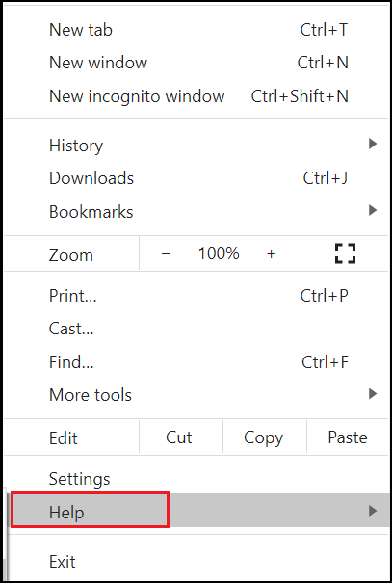Decrease zoom with the minus button
This screenshot has width=392, height=583.
[166, 253]
